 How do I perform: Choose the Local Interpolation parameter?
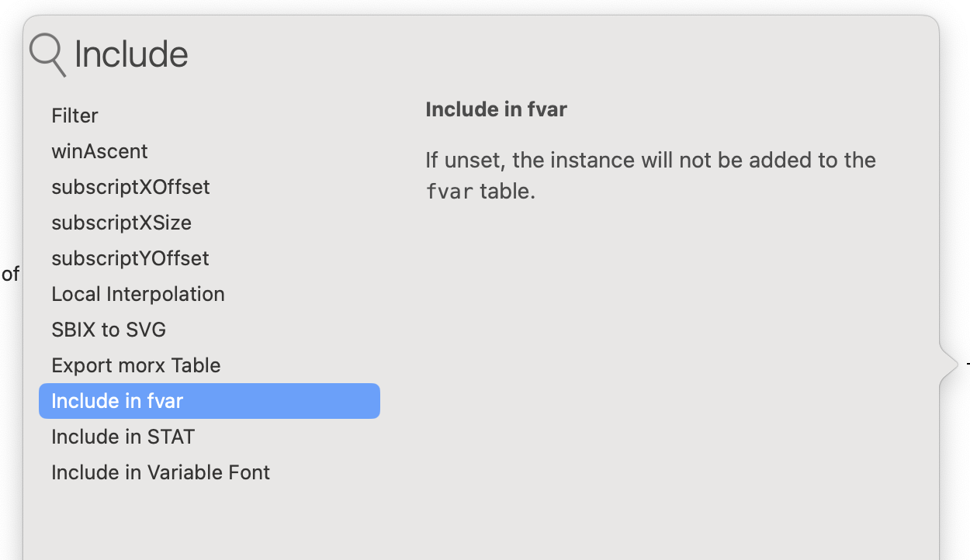tap(138, 294)
